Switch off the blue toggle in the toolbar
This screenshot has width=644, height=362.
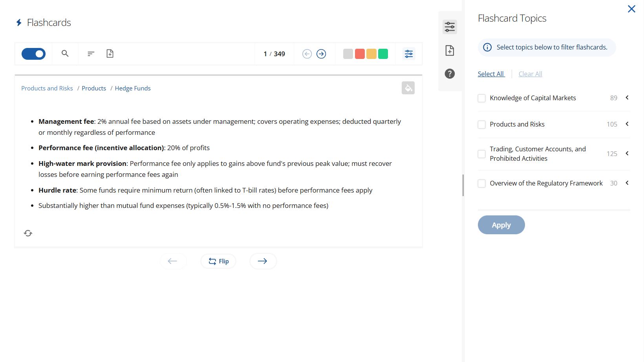(x=33, y=53)
